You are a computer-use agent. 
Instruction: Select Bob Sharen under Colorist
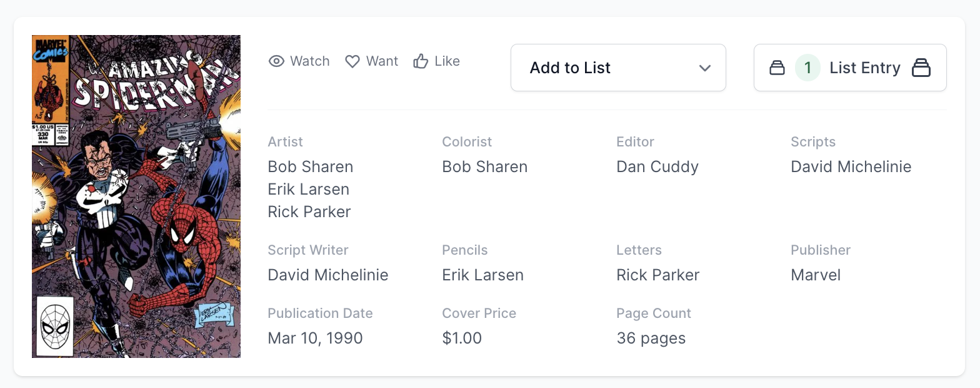[x=484, y=166]
